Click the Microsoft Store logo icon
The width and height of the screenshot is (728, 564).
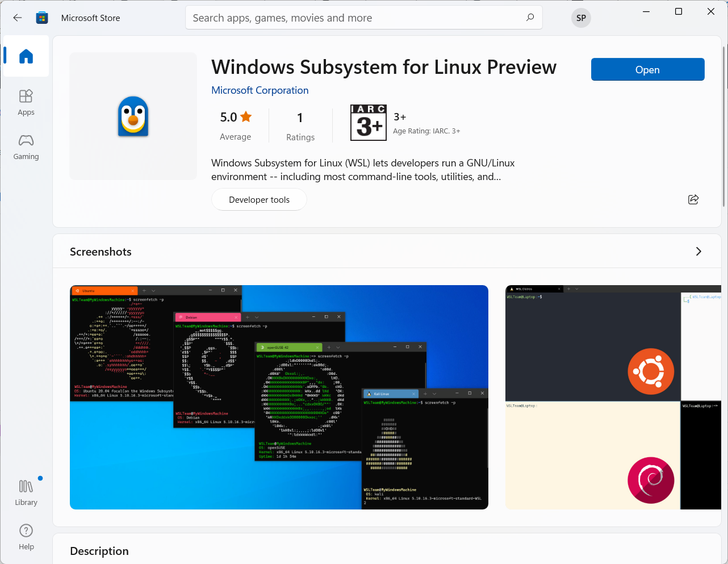pos(42,18)
